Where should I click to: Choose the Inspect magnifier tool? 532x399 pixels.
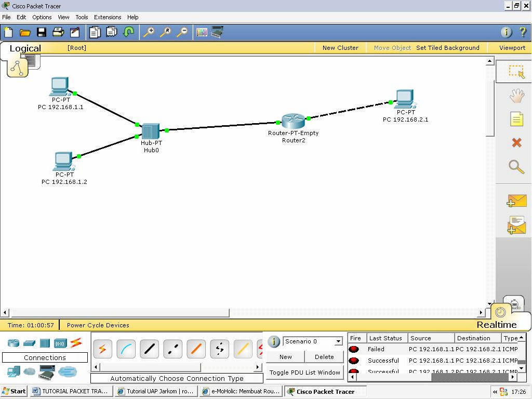(x=516, y=167)
